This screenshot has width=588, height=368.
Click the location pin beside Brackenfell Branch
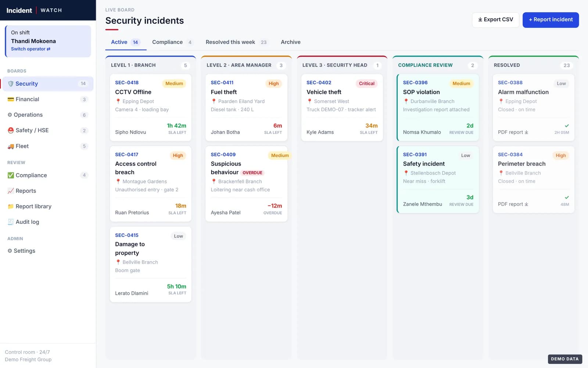coord(214,181)
